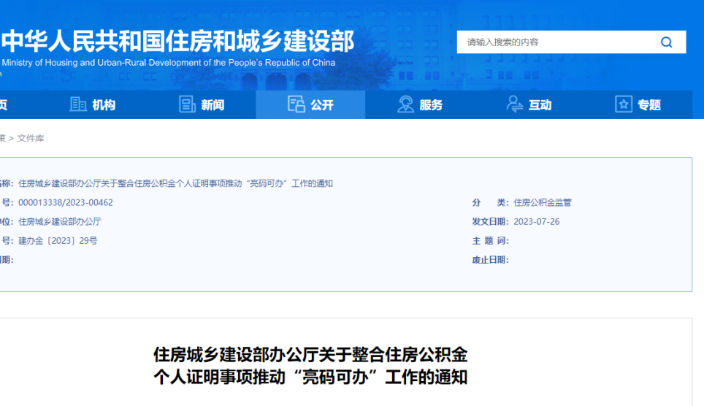Click the document name in info box
Viewport: 704px width, 406px height.
(x=176, y=183)
